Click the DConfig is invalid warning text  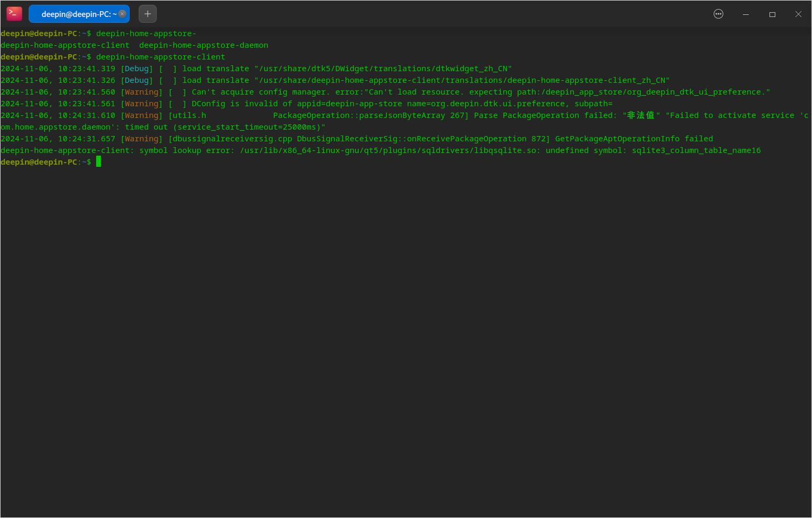402,104
